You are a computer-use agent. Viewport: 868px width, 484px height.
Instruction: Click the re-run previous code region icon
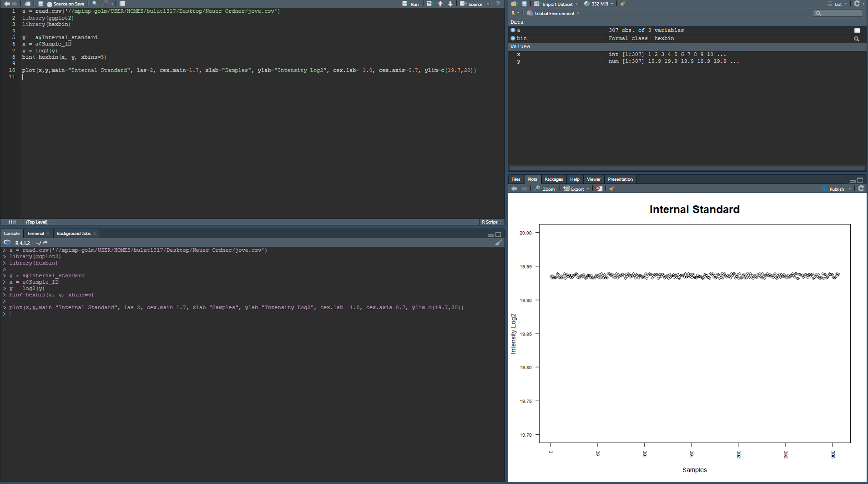click(x=429, y=4)
